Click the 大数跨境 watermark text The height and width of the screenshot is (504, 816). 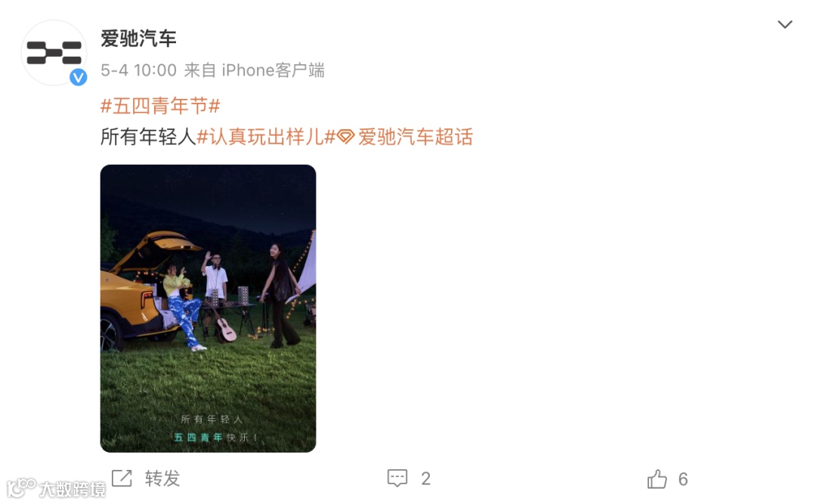(73, 490)
